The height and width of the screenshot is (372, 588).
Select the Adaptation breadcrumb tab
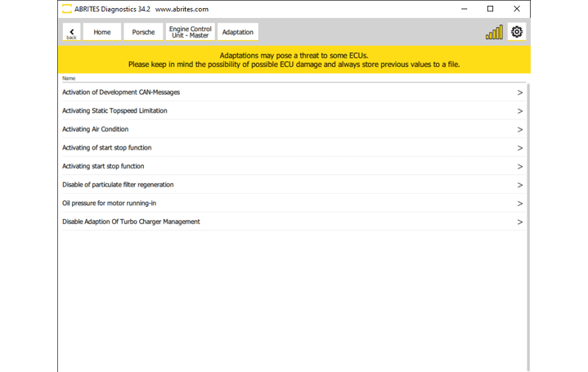[x=238, y=32]
